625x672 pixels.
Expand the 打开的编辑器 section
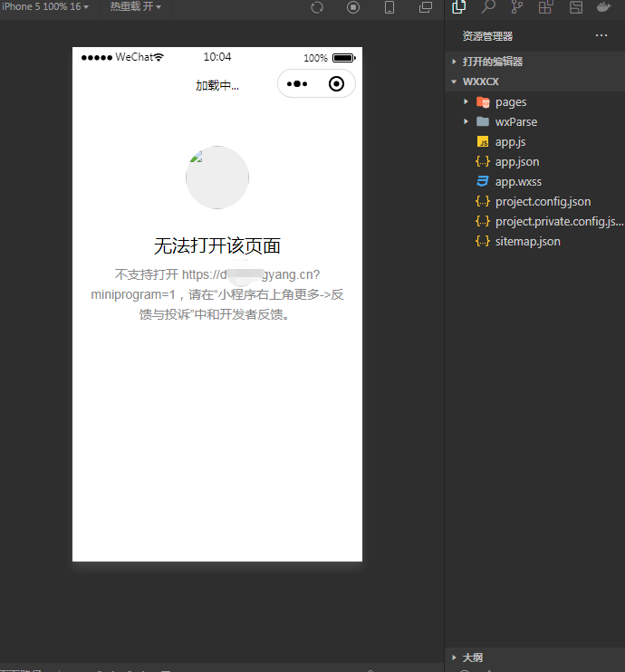pyautogui.click(x=534, y=62)
